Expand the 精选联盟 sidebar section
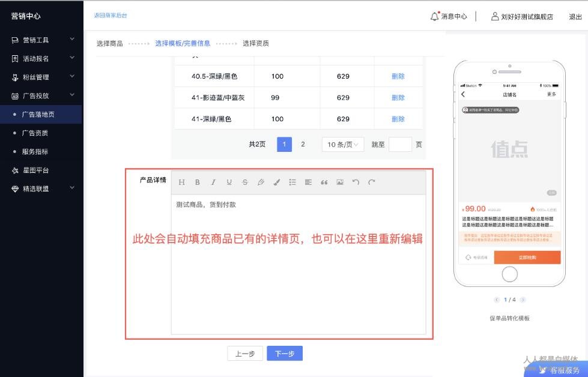Screen dimensions: 588x377 pos(42,189)
